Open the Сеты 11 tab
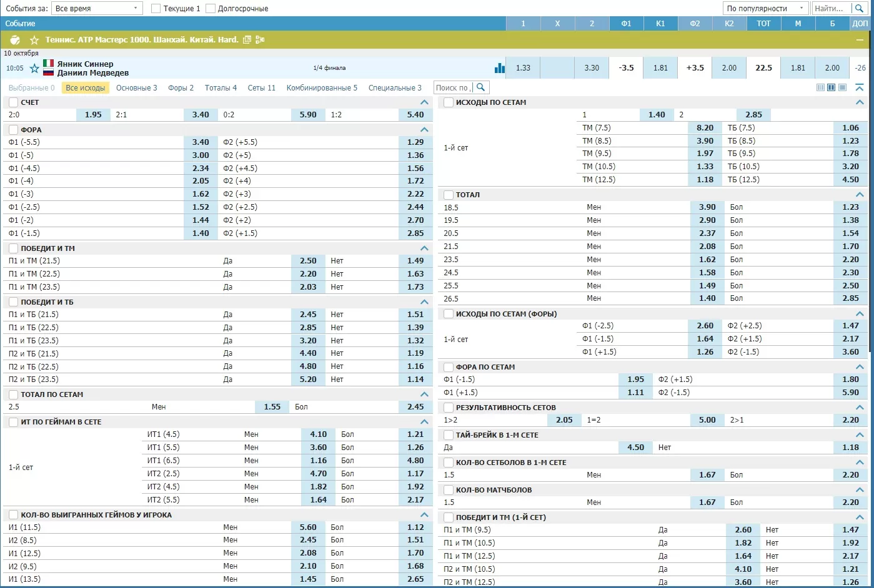 (261, 88)
